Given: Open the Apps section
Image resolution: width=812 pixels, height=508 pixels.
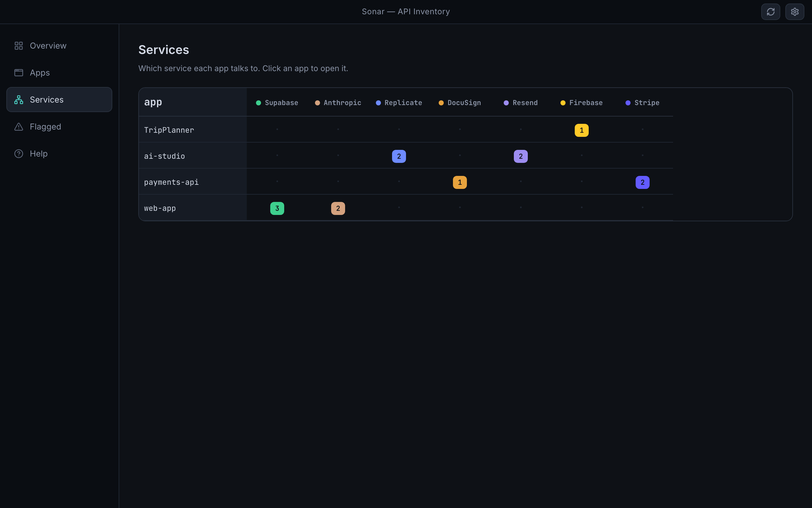Looking at the screenshot, I should [x=59, y=73].
